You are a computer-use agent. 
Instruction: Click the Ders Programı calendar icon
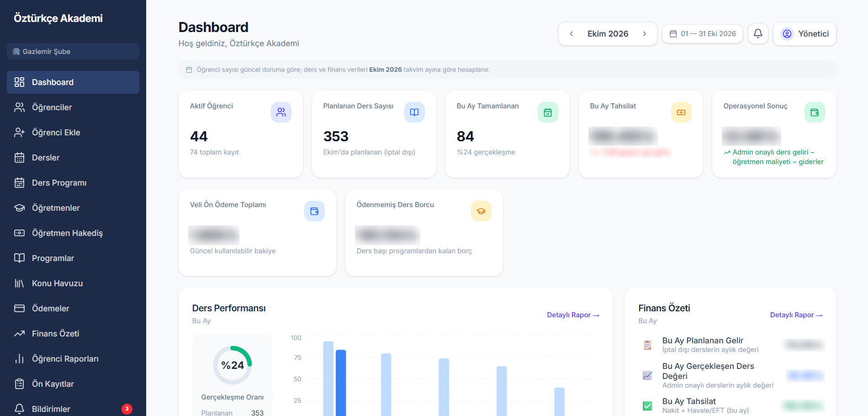[x=19, y=183]
